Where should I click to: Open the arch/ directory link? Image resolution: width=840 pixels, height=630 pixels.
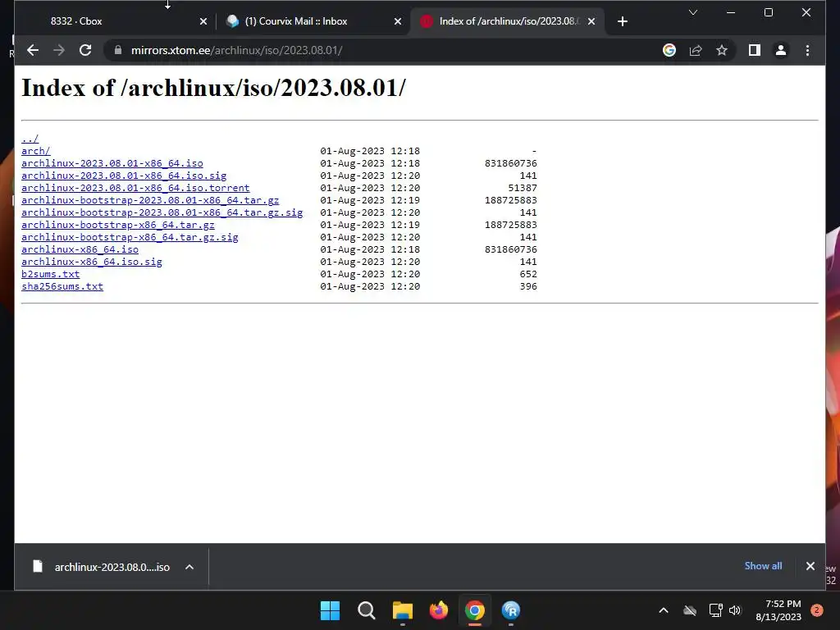point(36,151)
